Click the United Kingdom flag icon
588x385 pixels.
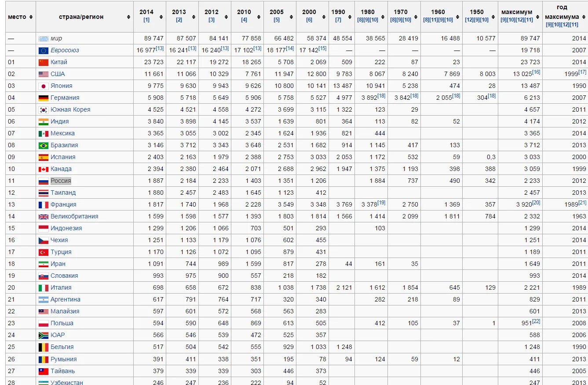point(43,217)
